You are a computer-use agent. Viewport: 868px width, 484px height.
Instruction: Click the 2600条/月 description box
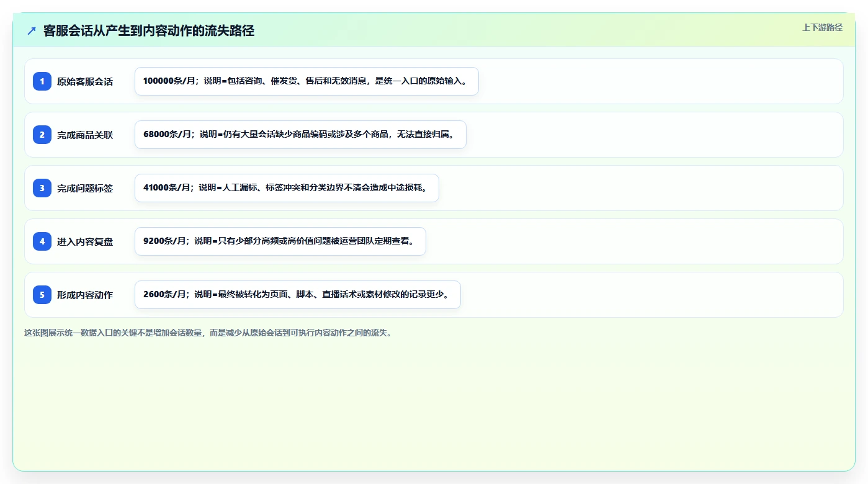(298, 295)
